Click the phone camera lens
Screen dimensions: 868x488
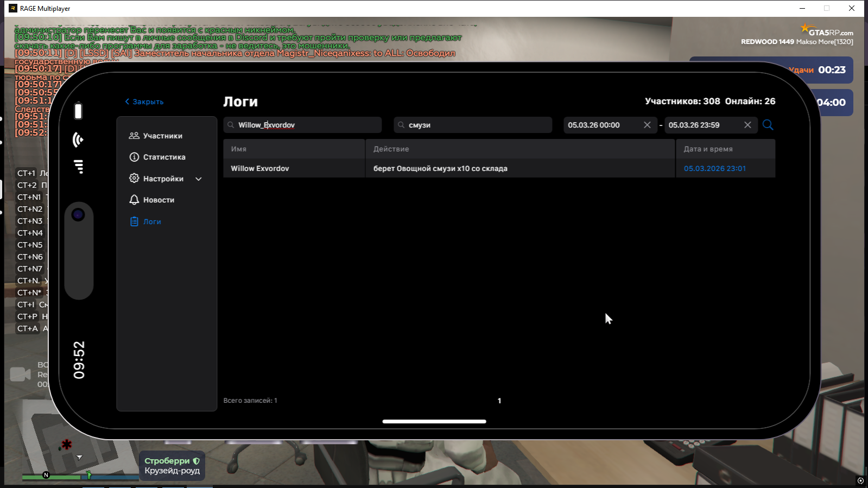[x=78, y=215]
